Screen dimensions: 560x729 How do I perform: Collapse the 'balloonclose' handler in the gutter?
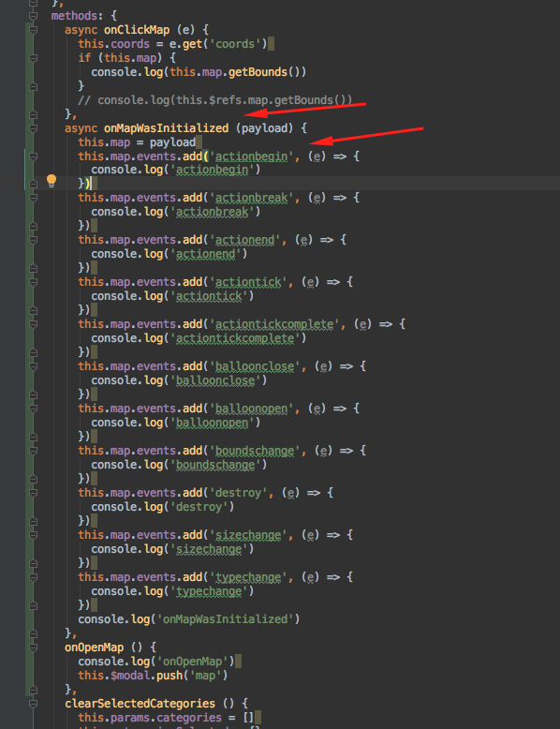(33, 366)
